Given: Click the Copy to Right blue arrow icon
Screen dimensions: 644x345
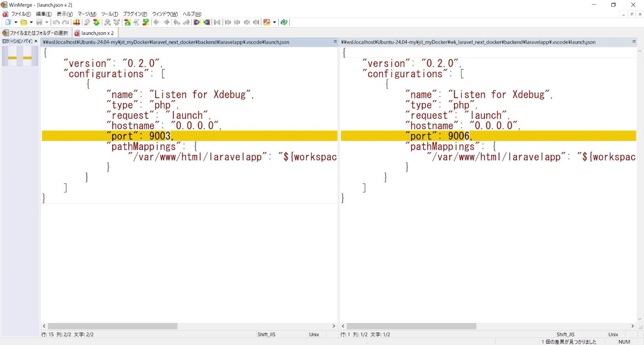Looking at the screenshot, I should coord(196,22).
